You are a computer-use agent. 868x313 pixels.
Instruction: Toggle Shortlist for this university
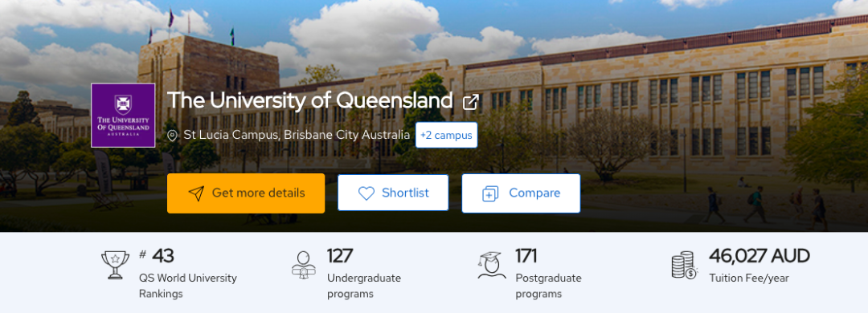pyautogui.click(x=393, y=193)
